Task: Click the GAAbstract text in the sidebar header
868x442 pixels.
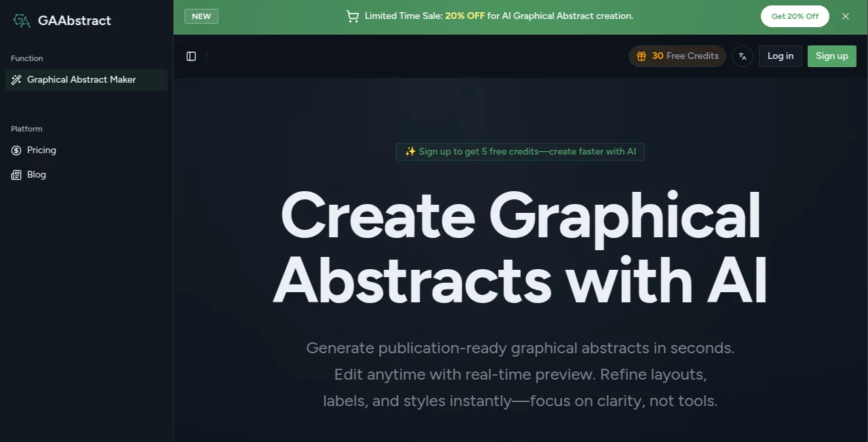Action: pyautogui.click(x=75, y=20)
